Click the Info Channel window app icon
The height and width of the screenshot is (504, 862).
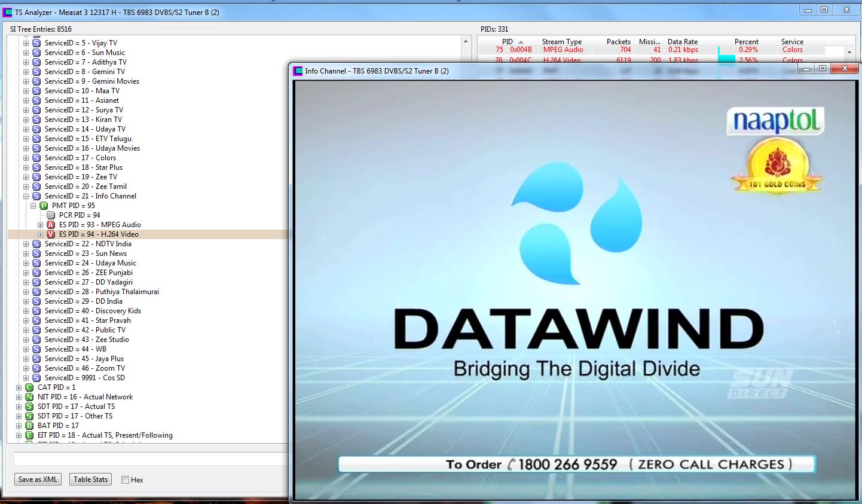[x=298, y=71]
